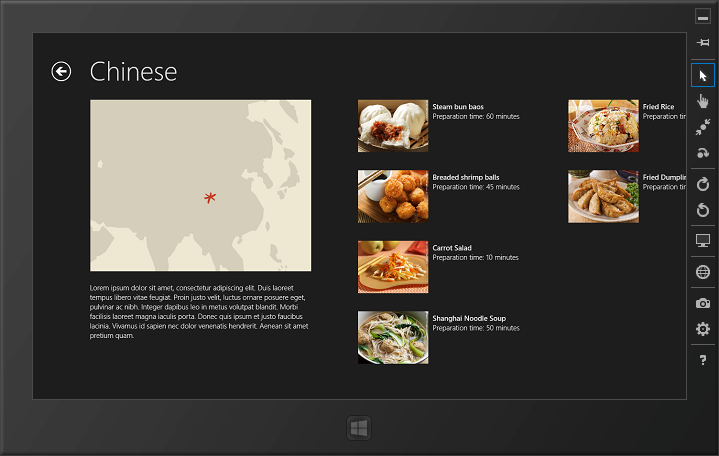The width and height of the screenshot is (719, 456).
Task: Click the Windows Start button on bezel
Action: (359, 428)
